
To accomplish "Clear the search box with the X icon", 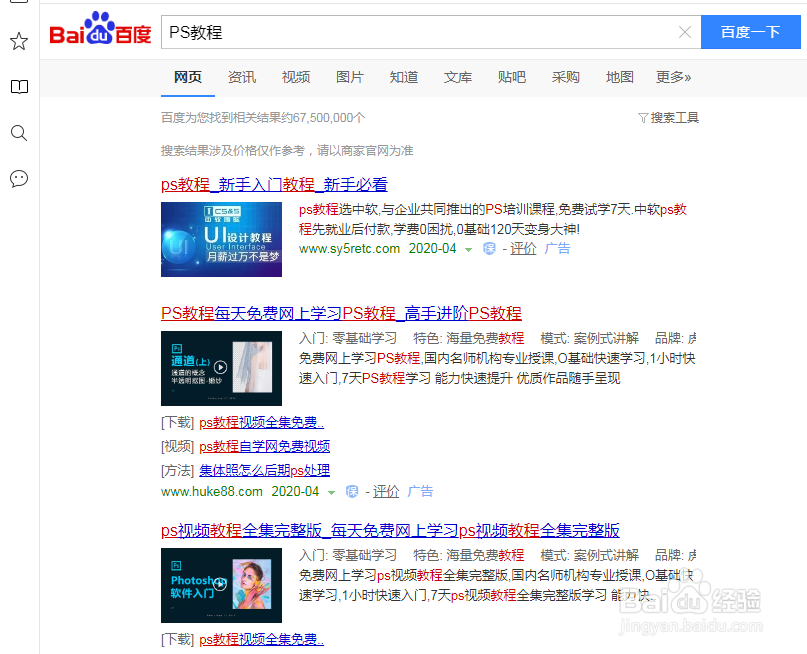I will click(x=685, y=32).
